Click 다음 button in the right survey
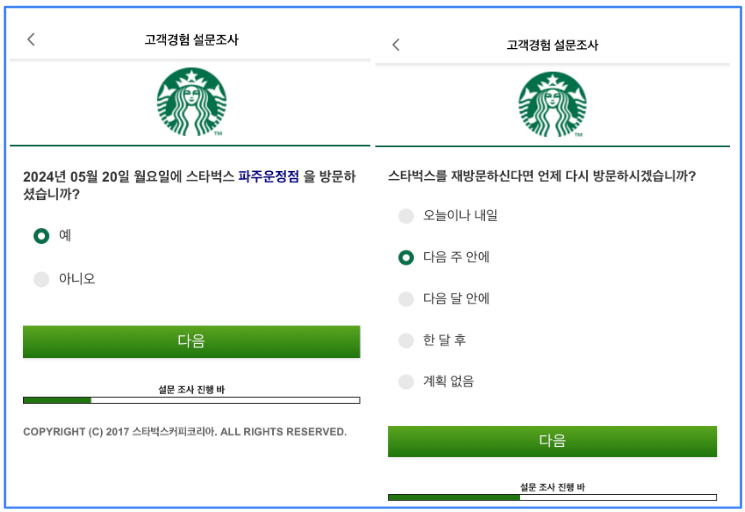Viewport: 745px width, 512px height. tap(552, 441)
